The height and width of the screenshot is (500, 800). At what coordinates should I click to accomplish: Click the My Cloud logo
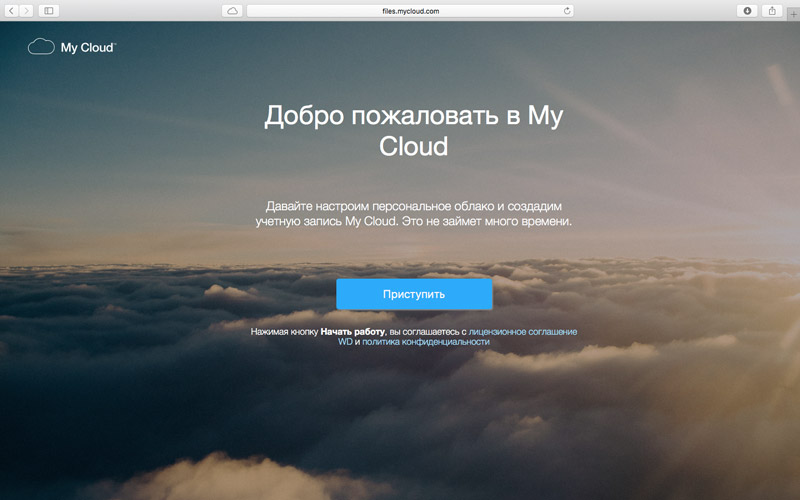[72, 47]
